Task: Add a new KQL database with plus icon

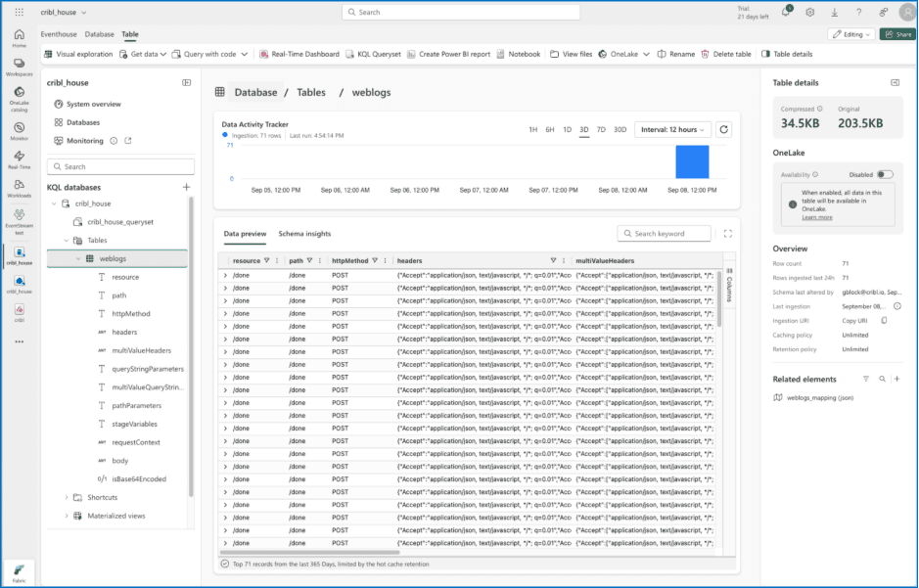Action: (x=186, y=187)
